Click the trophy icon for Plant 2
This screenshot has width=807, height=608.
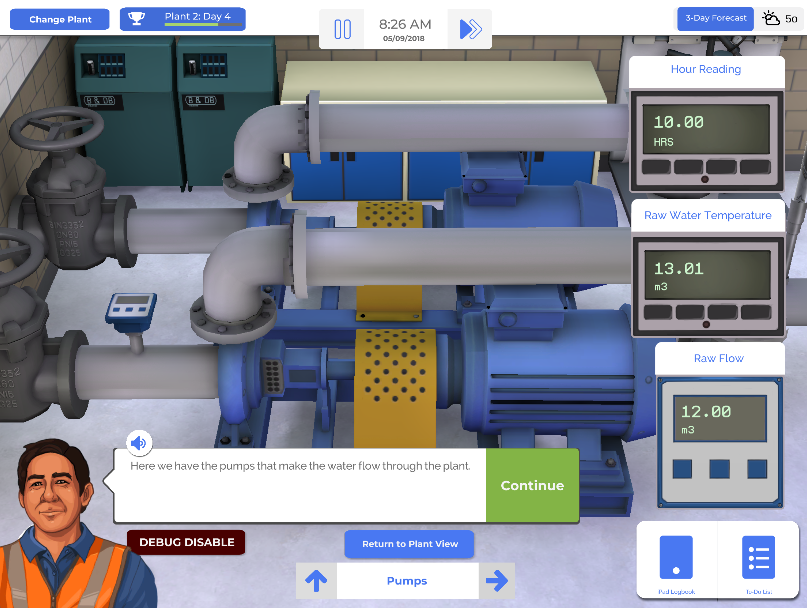(x=139, y=18)
